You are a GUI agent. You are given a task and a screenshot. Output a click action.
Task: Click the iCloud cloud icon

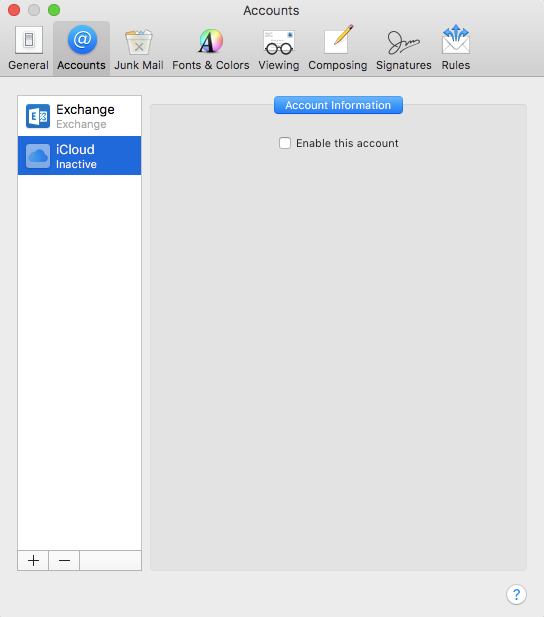pyautogui.click(x=38, y=156)
